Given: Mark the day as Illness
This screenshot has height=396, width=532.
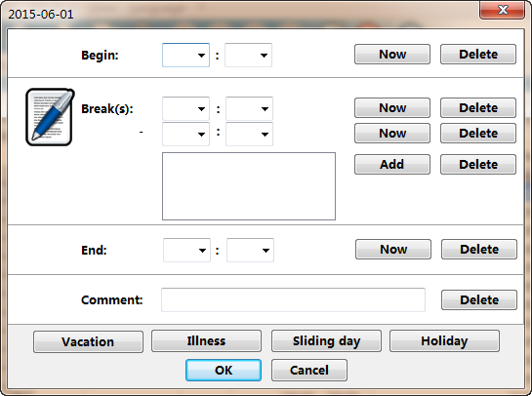Looking at the screenshot, I should coord(206,340).
